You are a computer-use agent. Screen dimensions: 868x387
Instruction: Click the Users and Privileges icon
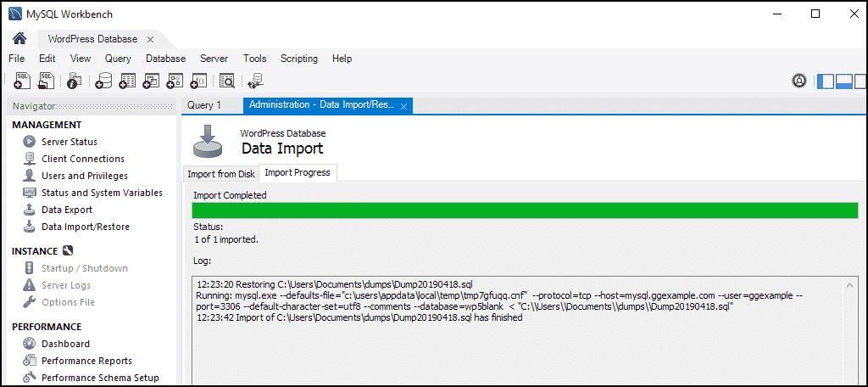(x=30, y=176)
